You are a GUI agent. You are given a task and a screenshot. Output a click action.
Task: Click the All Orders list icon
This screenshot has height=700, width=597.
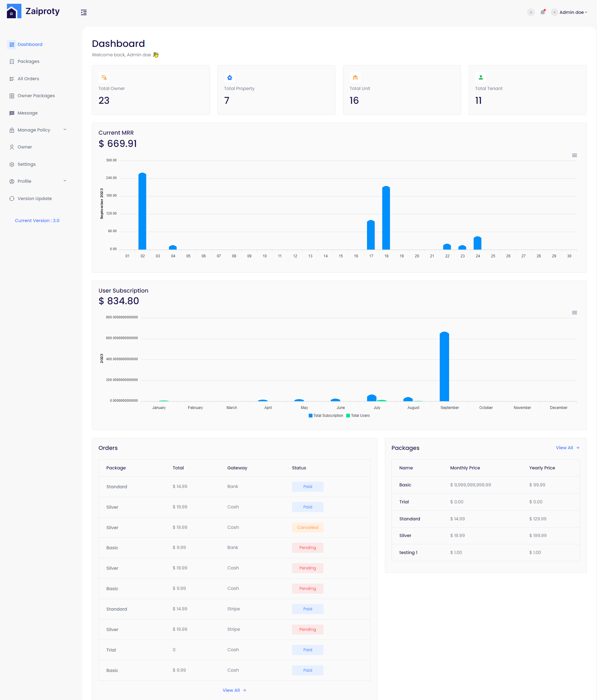coord(12,79)
